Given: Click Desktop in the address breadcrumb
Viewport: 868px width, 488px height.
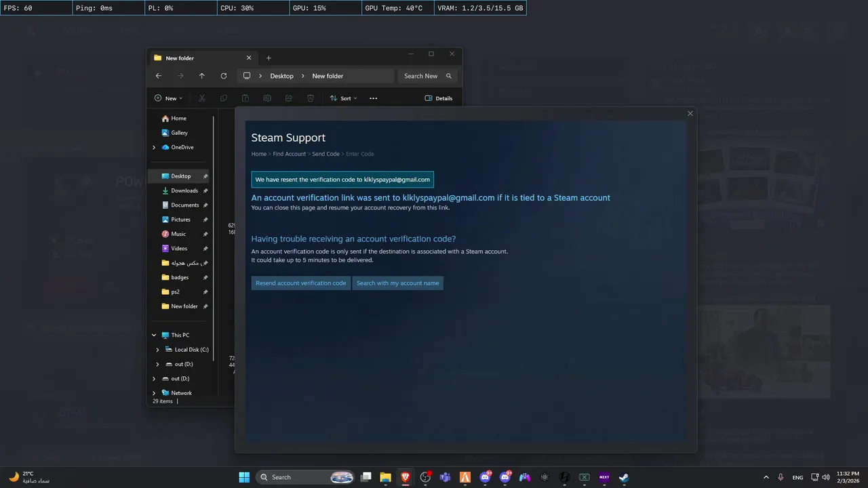Looking at the screenshot, I should tap(282, 76).
